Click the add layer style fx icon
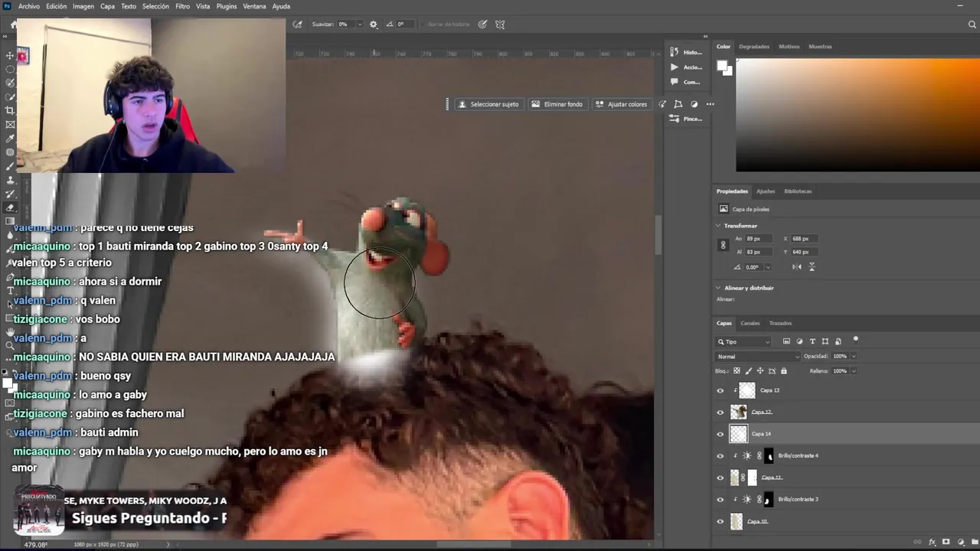Screen dimensions: 980x551 (933, 542)
